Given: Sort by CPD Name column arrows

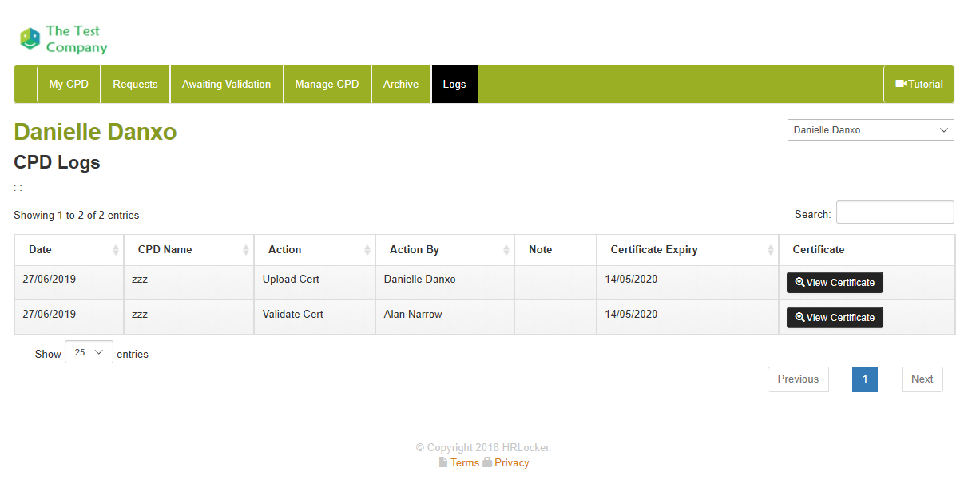Looking at the screenshot, I should tap(245, 250).
